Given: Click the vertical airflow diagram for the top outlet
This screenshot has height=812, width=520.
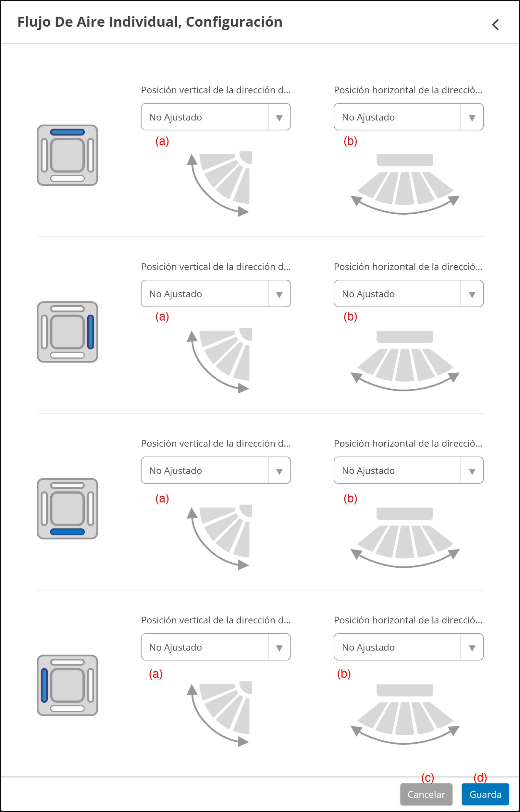Looking at the screenshot, I should pos(221,183).
